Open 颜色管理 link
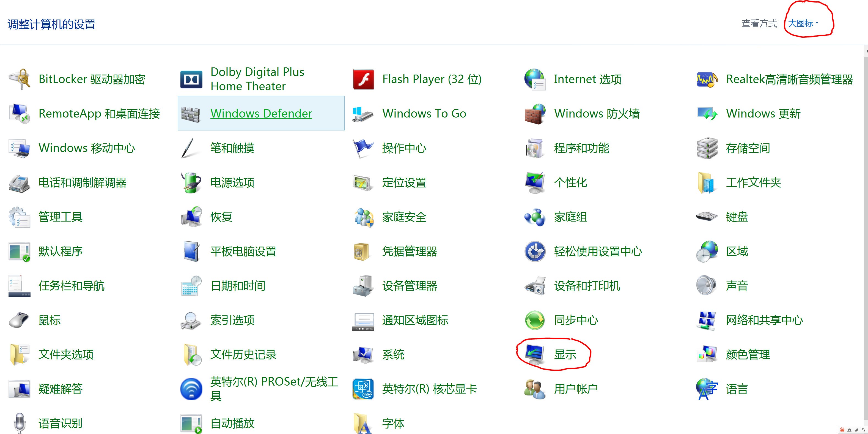This screenshot has height=434, width=868. [x=748, y=354]
